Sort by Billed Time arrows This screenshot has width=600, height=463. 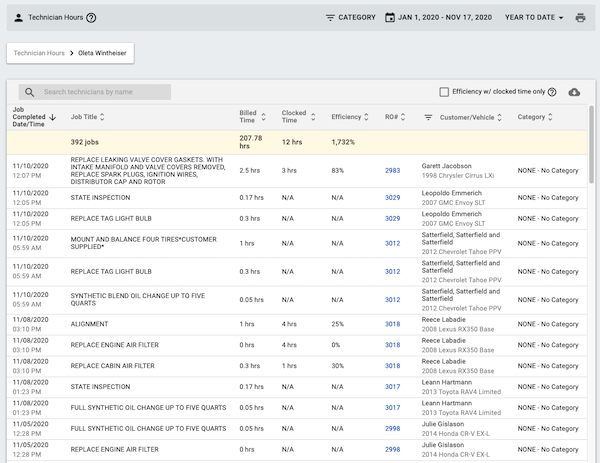[x=263, y=117]
